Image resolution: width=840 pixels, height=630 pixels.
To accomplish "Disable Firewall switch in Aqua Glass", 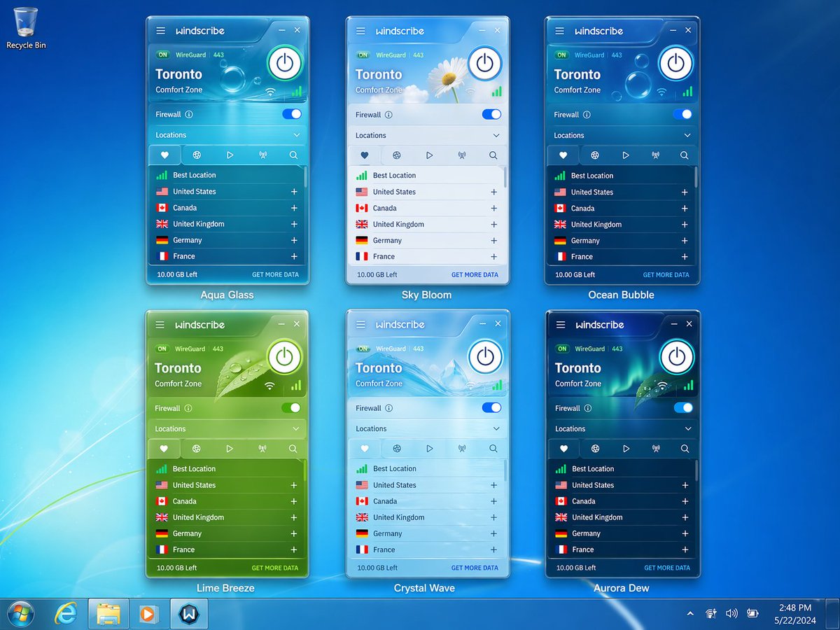I will pyautogui.click(x=292, y=114).
